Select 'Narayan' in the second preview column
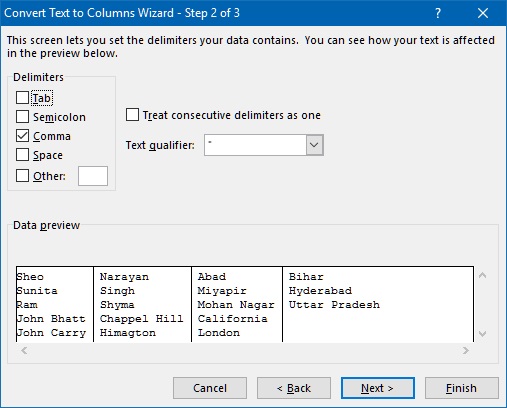Viewport: 507px width, 408px height. click(x=124, y=277)
